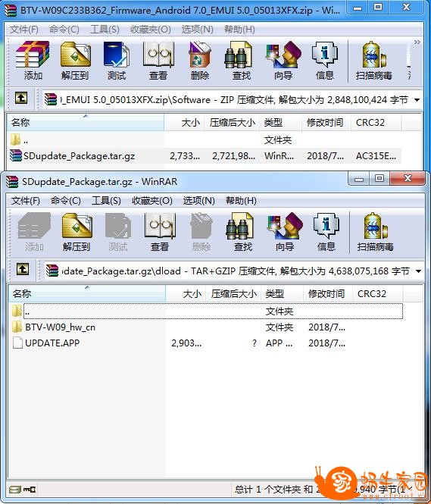This screenshot has height=504, width=431.
Task: Sort by 修改时间 in SDupdate_Package window
Action: 328,293
